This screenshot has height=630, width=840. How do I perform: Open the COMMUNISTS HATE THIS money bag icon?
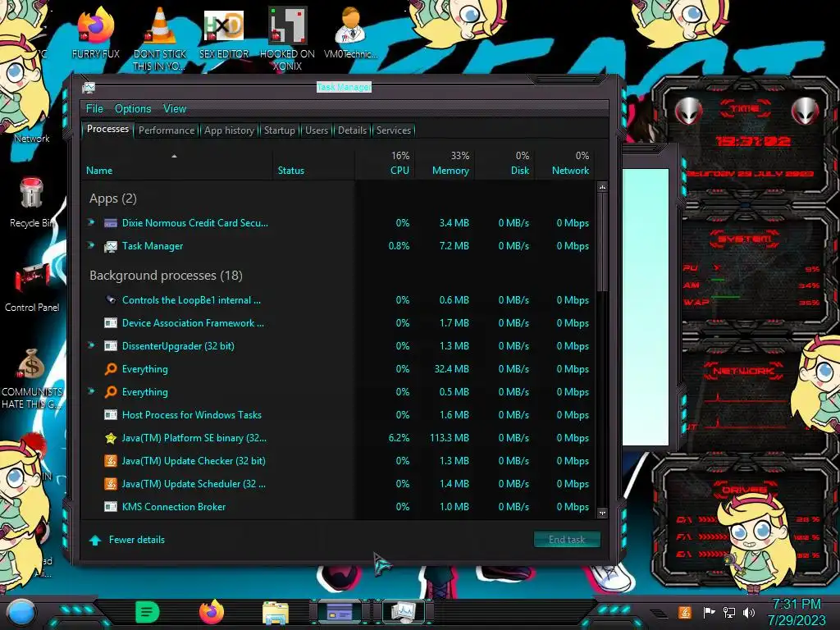(x=32, y=378)
